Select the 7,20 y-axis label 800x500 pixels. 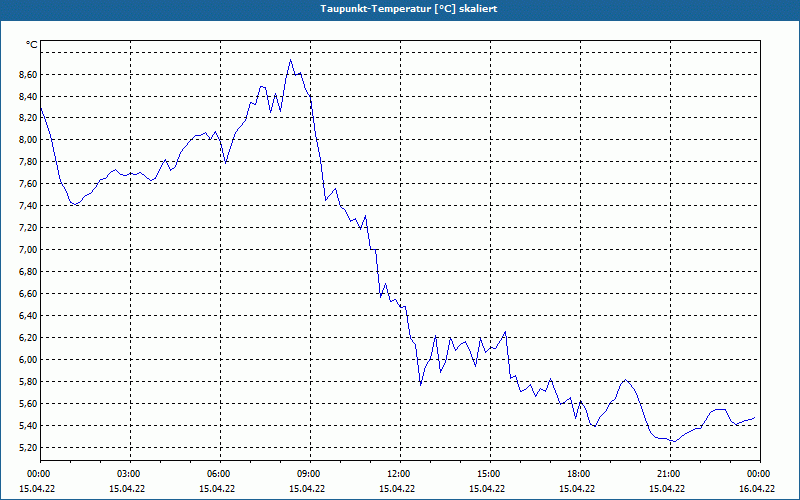[28, 228]
